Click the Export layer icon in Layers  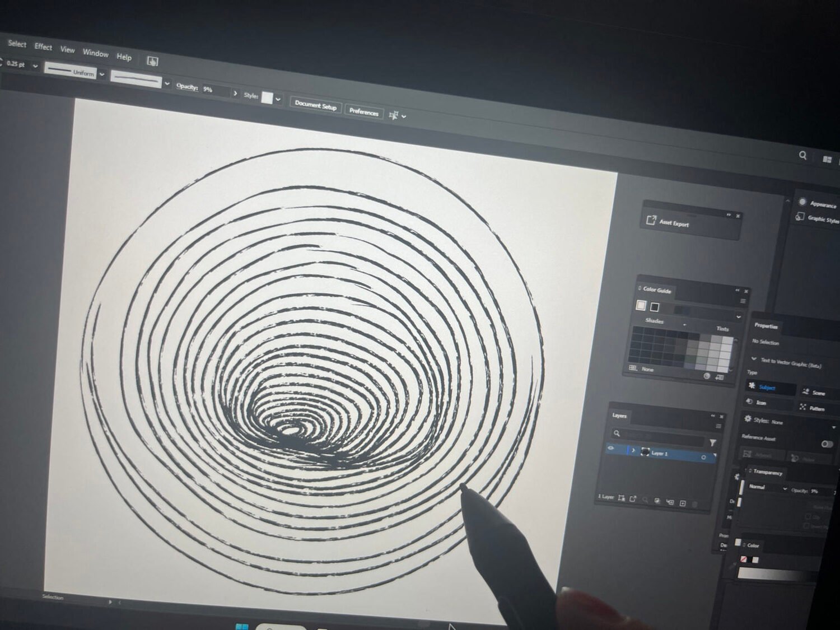coord(633,499)
